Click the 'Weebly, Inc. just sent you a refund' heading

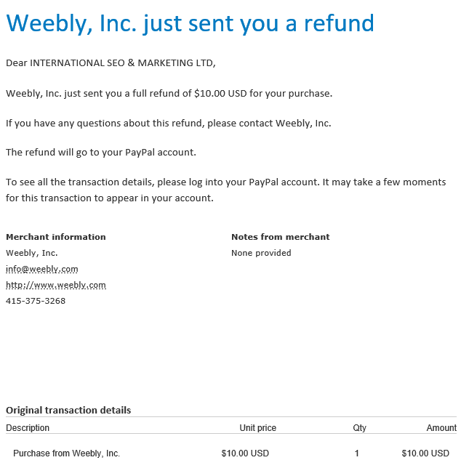[190, 24]
